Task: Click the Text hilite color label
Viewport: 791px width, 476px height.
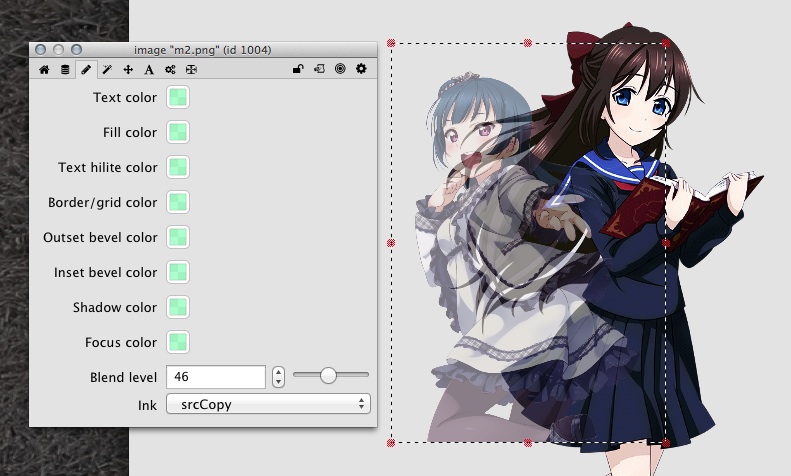Action: pyautogui.click(x=108, y=167)
